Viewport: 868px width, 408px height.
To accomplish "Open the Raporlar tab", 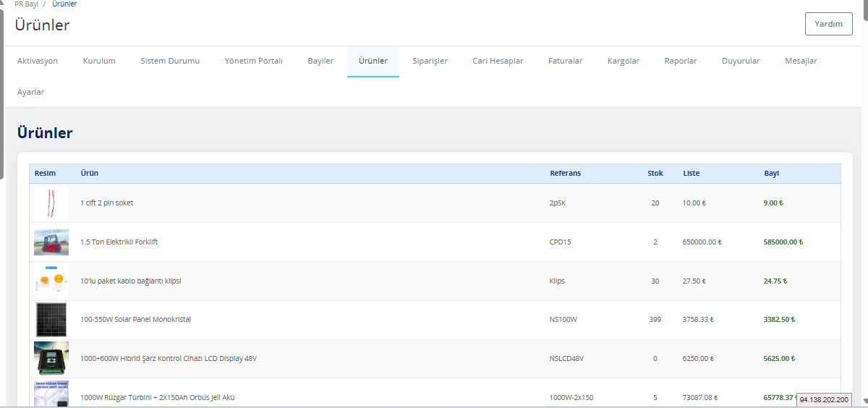I will coord(681,61).
